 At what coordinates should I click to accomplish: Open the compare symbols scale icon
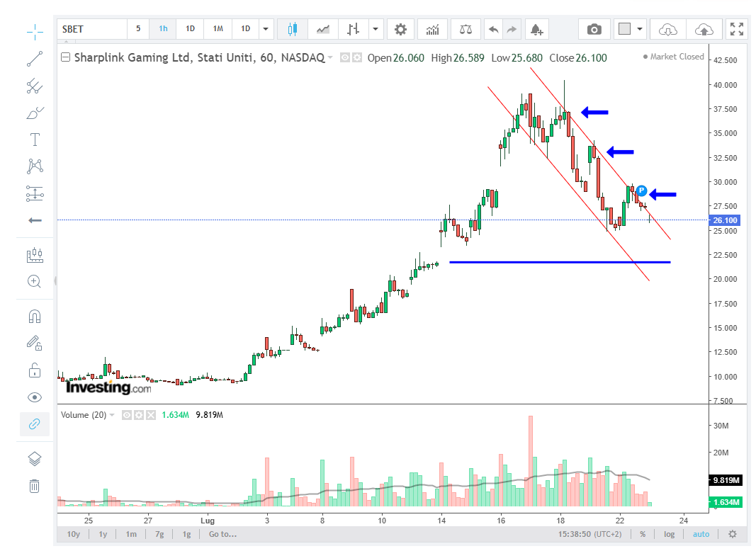pyautogui.click(x=466, y=30)
